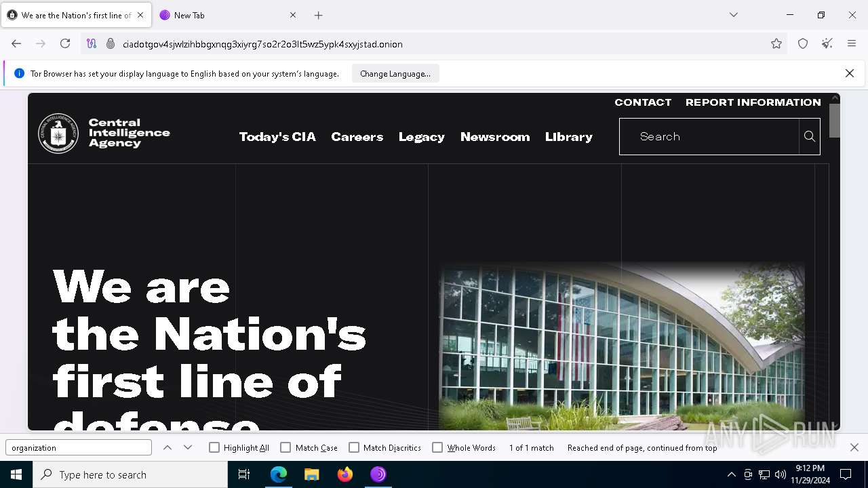Screen dimensions: 868x488
Task: Jump to the next find match arrow
Action: tap(188, 447)
